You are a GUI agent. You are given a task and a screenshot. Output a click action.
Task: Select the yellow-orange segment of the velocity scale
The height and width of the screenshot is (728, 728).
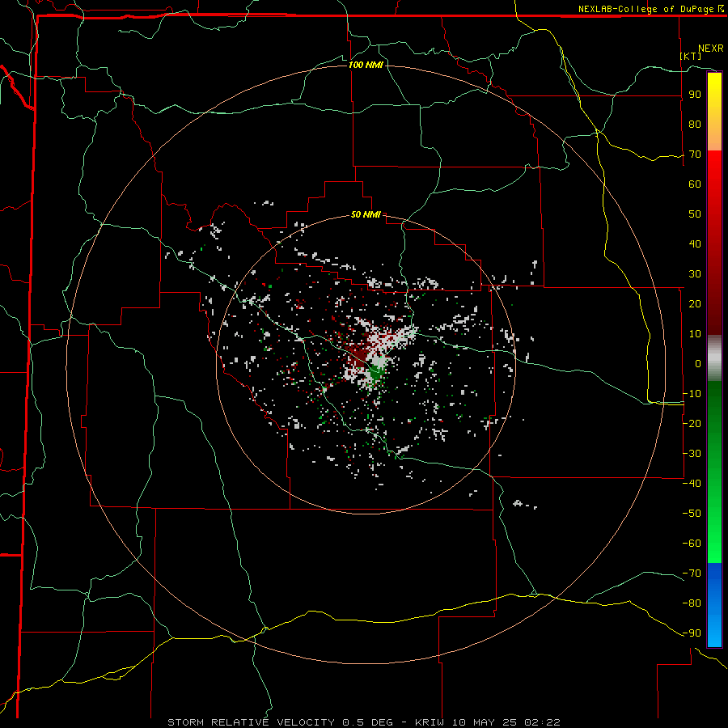pyautogui.click(x=714, y=112)
